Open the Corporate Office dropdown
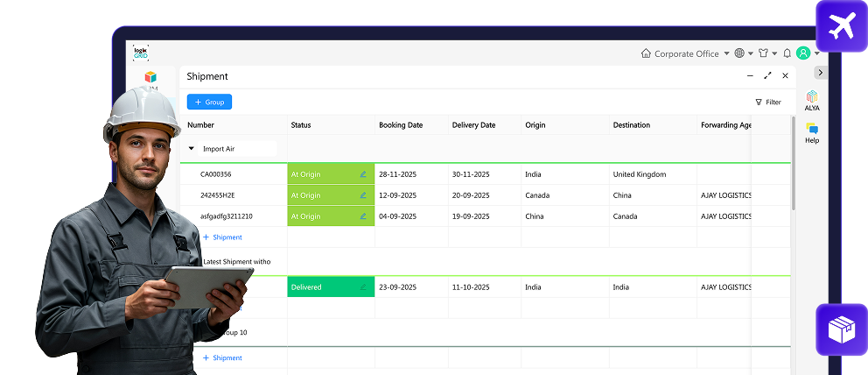 pyautogui.click(x=685, y=53)
